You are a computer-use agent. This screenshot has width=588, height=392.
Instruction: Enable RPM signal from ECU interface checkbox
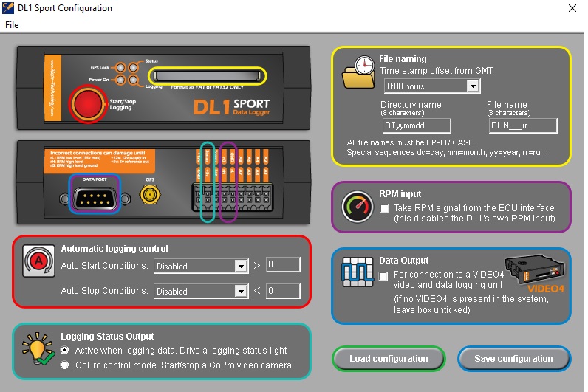tap(384, 209)
